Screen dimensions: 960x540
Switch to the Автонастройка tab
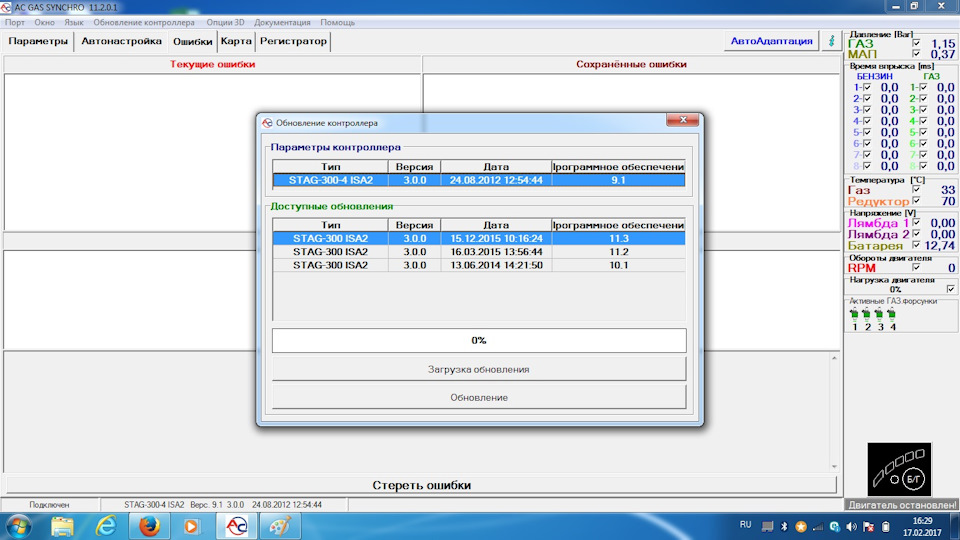pyautogui.click(x=121, y=41)
